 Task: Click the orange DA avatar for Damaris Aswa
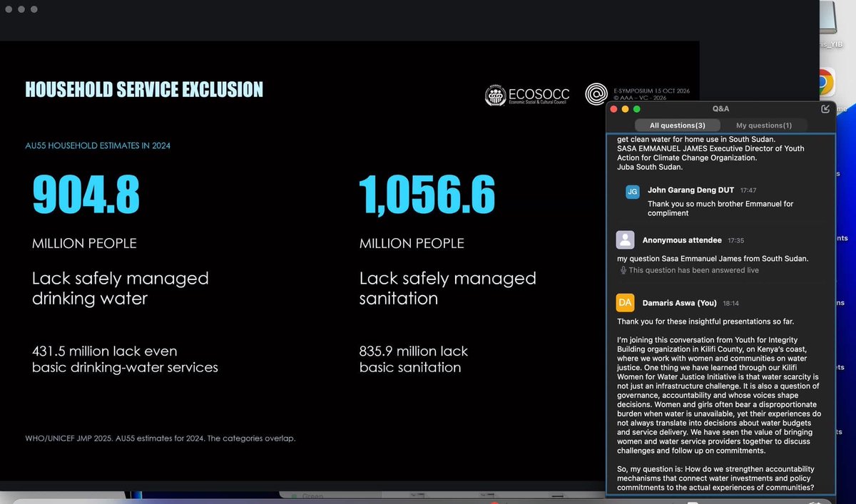click(x=625, y=303)
